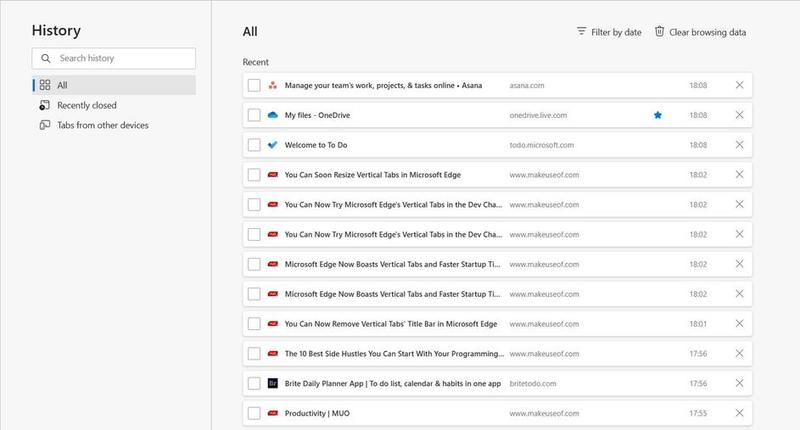Open the Asana history link
The width and height of the screenshot is (800, 430).
pos(383,85)
